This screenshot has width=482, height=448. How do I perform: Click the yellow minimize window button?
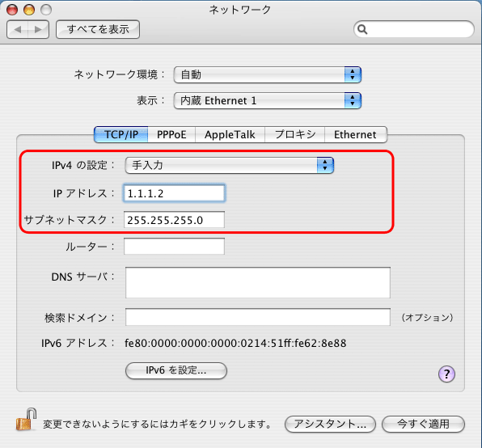[29, 10]
